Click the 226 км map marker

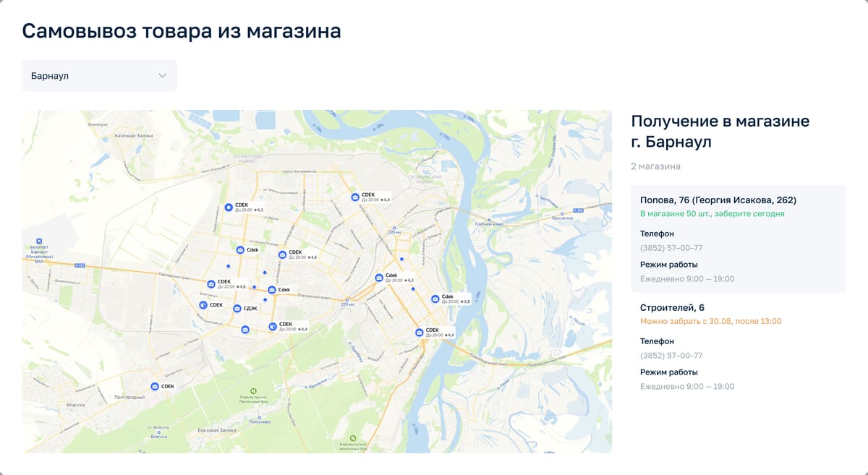click(395, 227)
